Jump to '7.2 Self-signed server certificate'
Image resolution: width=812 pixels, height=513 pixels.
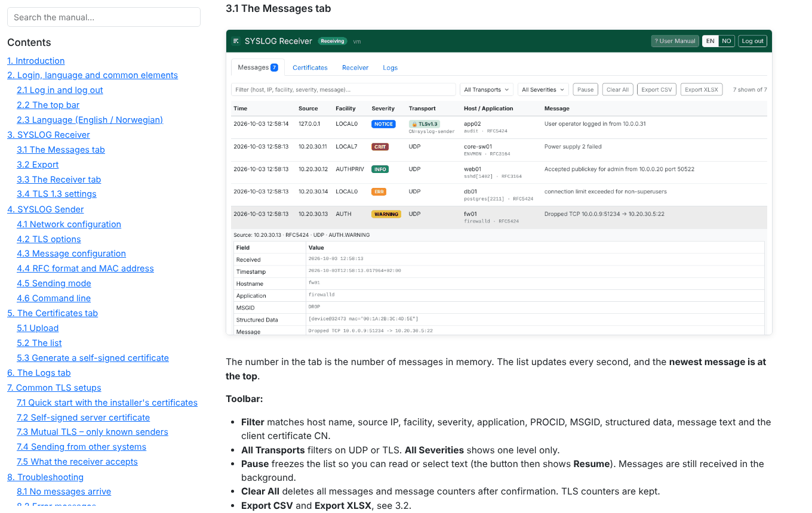point(83,418)
